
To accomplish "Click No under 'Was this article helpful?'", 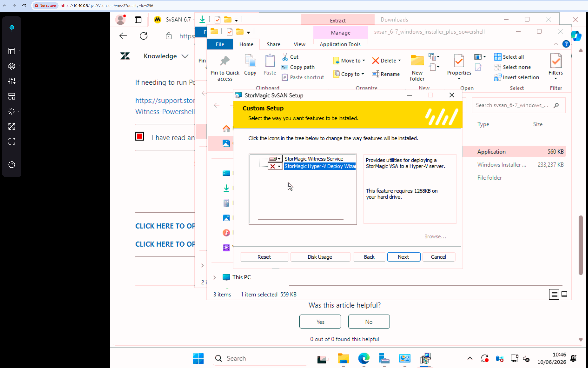I will (x=369, y=321).
